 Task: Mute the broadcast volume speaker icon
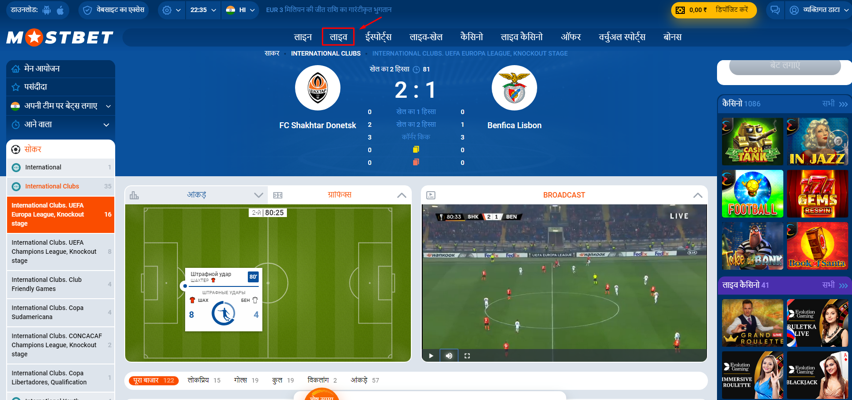pyautogui.click(x=449, y=355)
